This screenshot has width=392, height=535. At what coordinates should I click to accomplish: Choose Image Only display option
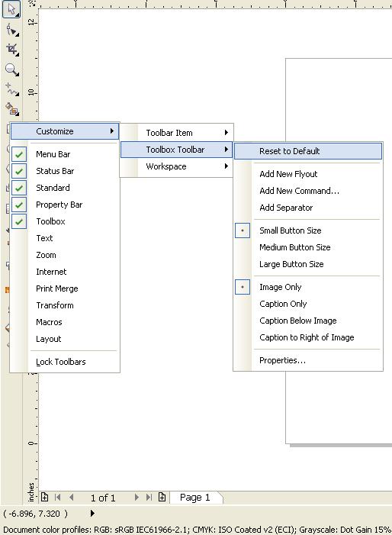point(308,287)
